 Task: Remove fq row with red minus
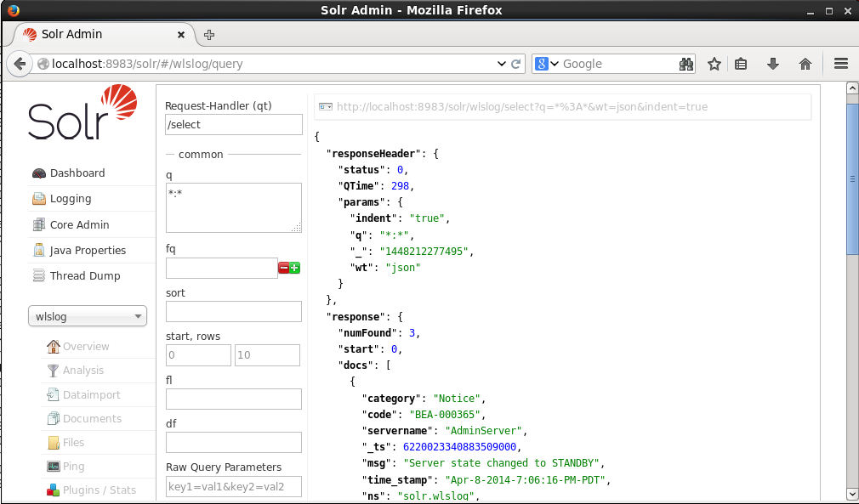click(284, 268)
